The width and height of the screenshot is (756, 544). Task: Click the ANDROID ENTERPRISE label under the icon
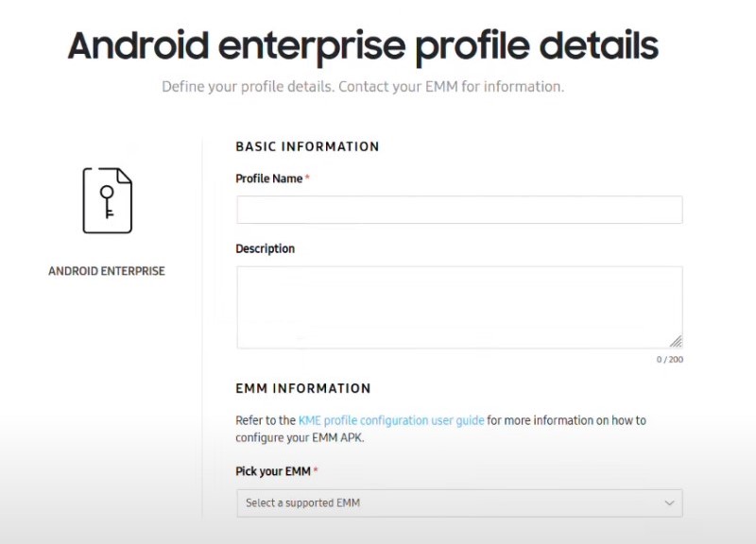point(107,271)
